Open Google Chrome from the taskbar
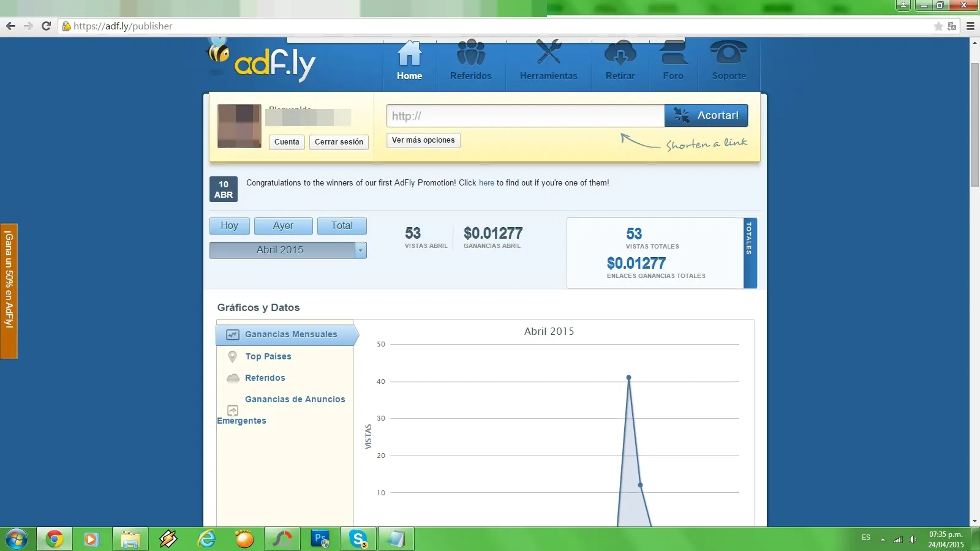This screenshot has width=980, height=551. 55,539
